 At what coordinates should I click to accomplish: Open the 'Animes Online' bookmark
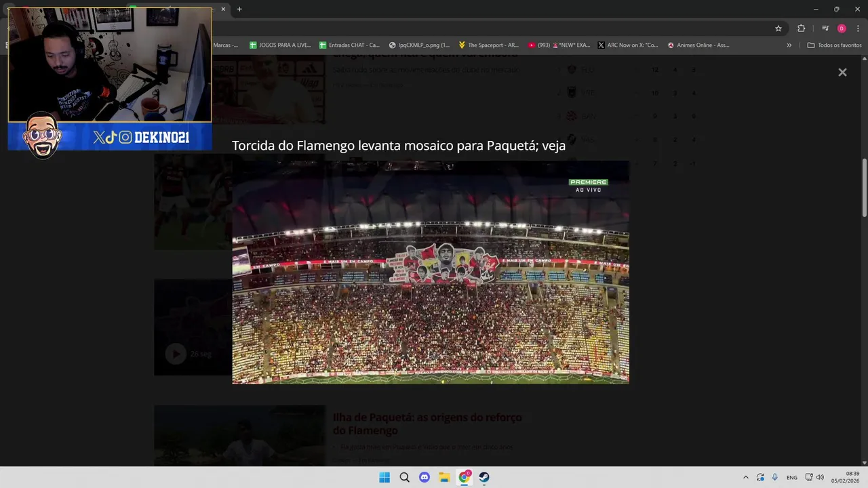pyautogui.click(x=698, y=45)
